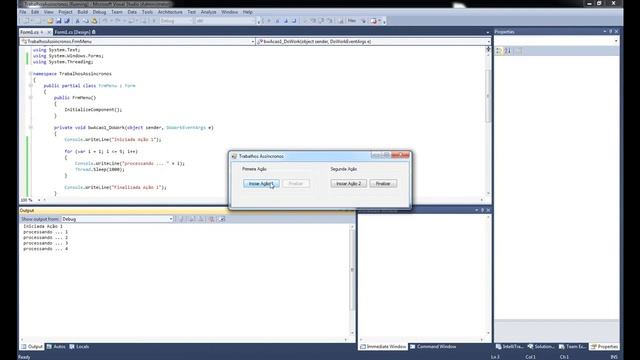
Task: Open the Edit menu
Action: pyautogui.click(x=35, y=12)
